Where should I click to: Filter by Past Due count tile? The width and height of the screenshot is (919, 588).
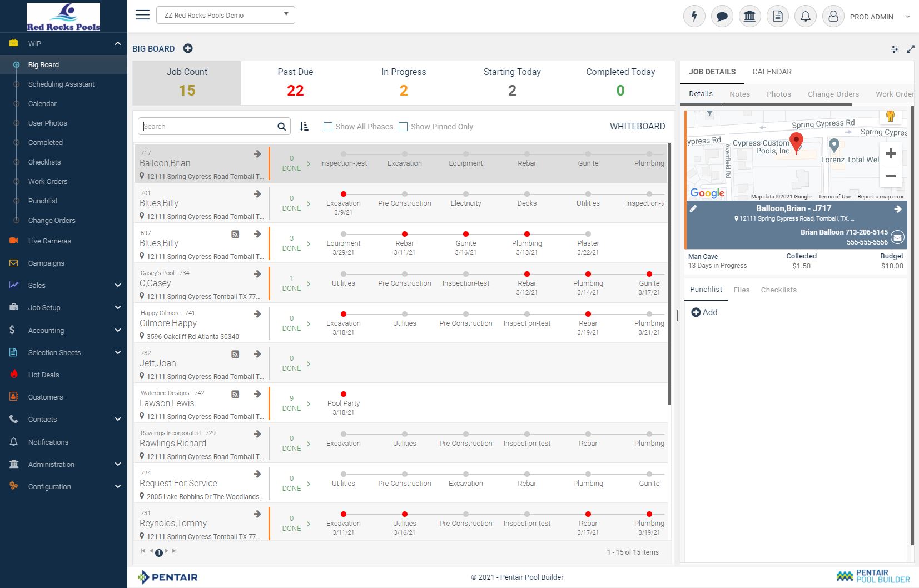coord(295,83)
